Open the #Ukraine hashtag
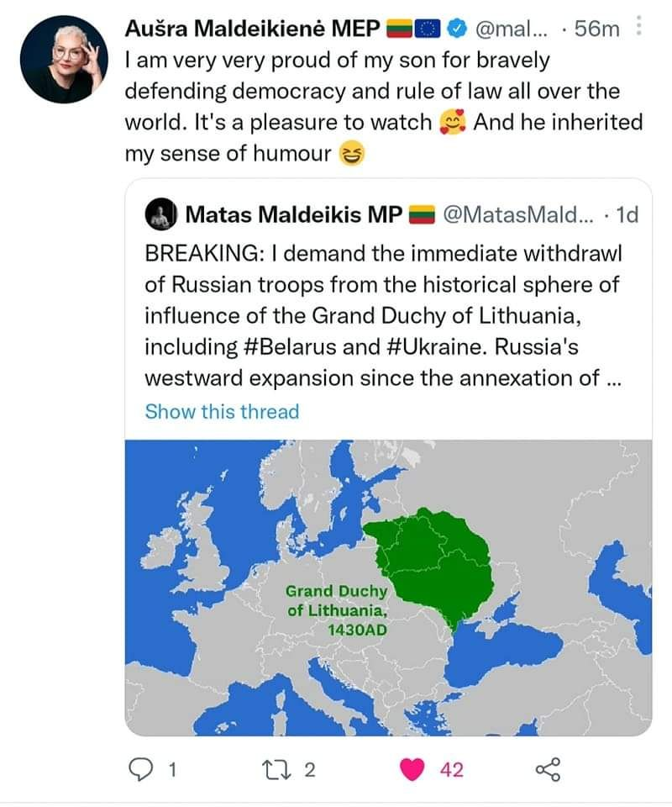 436,346
